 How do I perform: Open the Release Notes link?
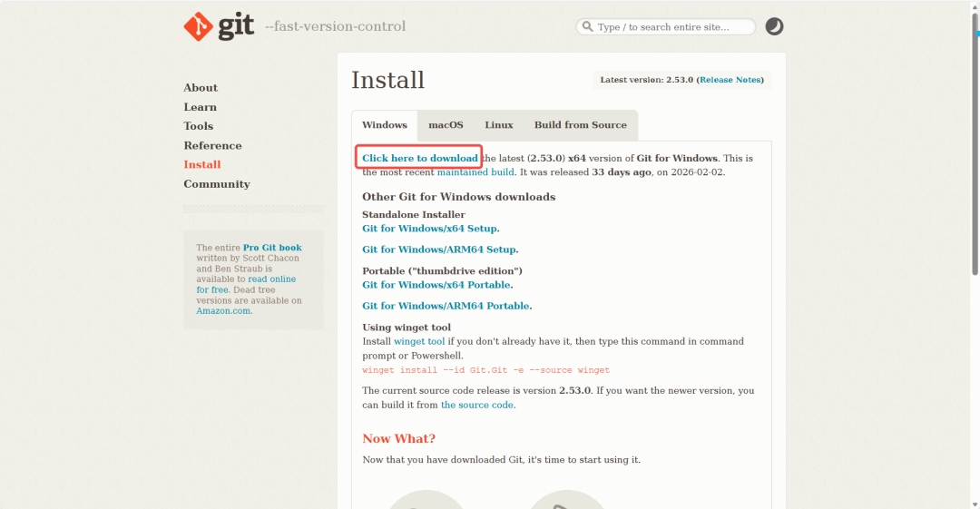(730, 80)
